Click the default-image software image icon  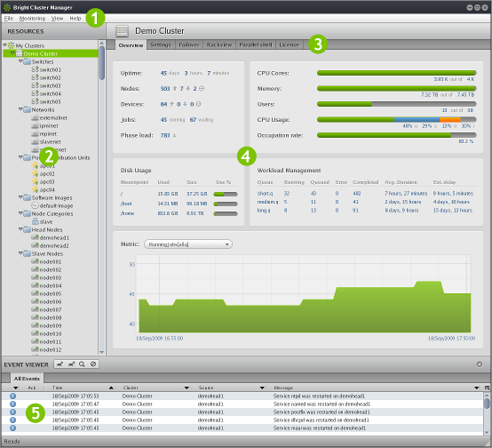(35, 205)
